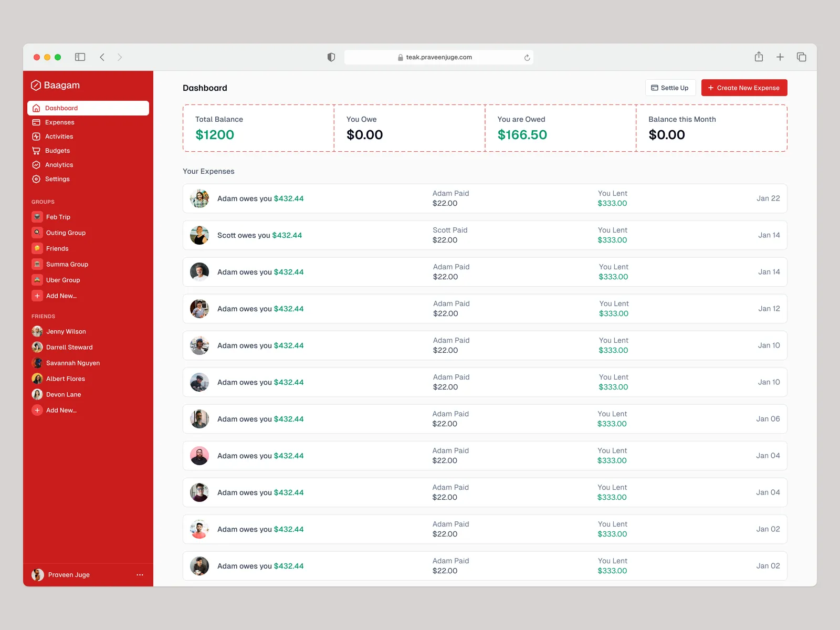The image size is (840, 630).
Task: Click the Baagam logo icon
Action: (36, 85)
